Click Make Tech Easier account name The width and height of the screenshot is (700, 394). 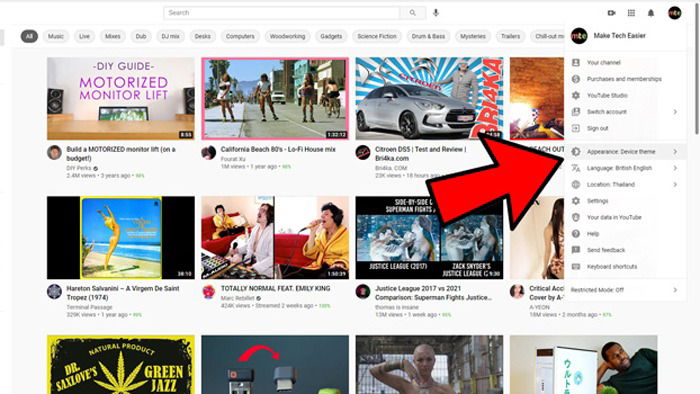[619, 36]
